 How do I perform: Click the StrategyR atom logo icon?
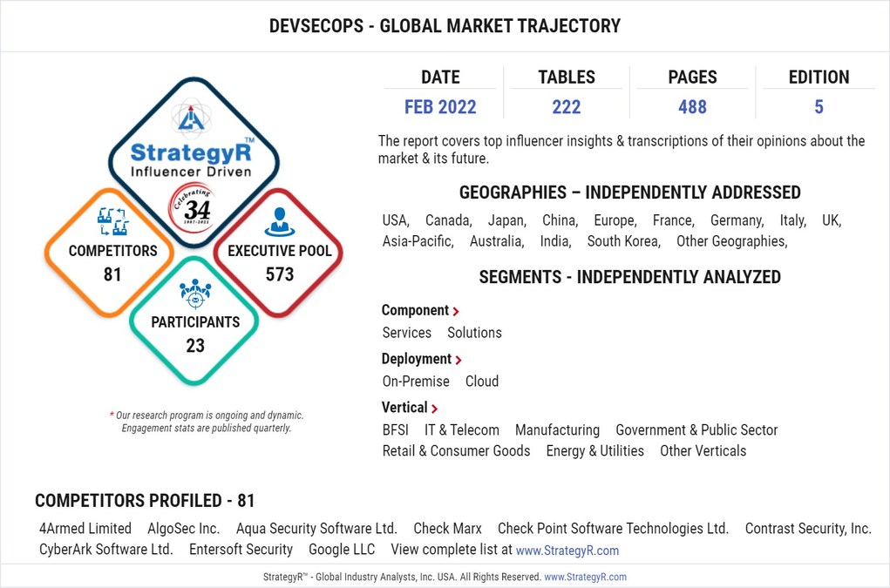tap(191, 118)
